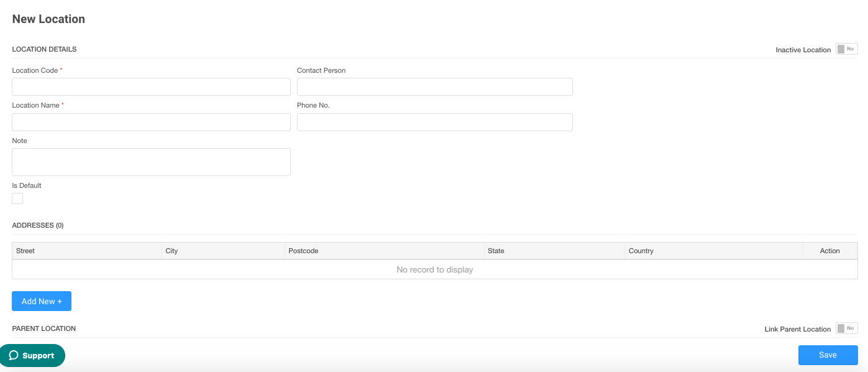Screen dimensions: 868x372
Task: Click the LOCATION DETAILS section heading
Action: point(44,49)
